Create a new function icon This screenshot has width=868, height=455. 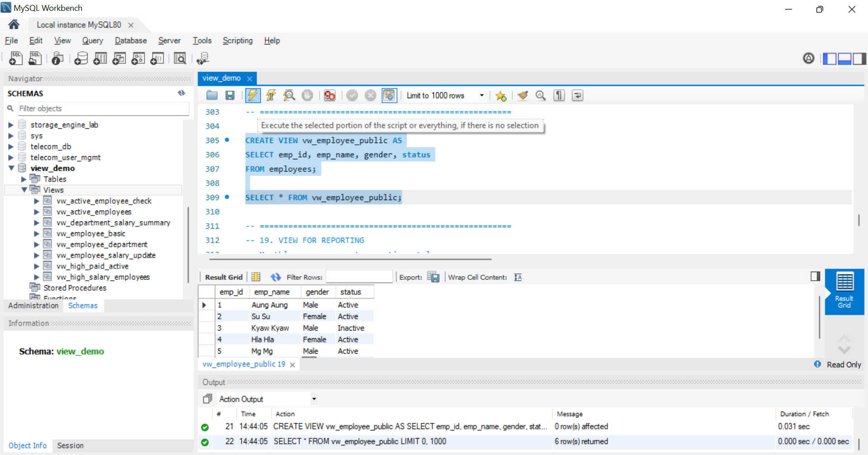pos(157,58)
